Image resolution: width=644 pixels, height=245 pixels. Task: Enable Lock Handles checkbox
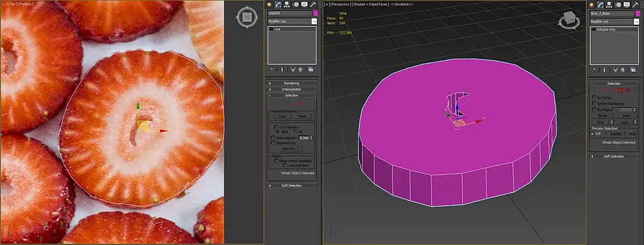click(276, 127)
